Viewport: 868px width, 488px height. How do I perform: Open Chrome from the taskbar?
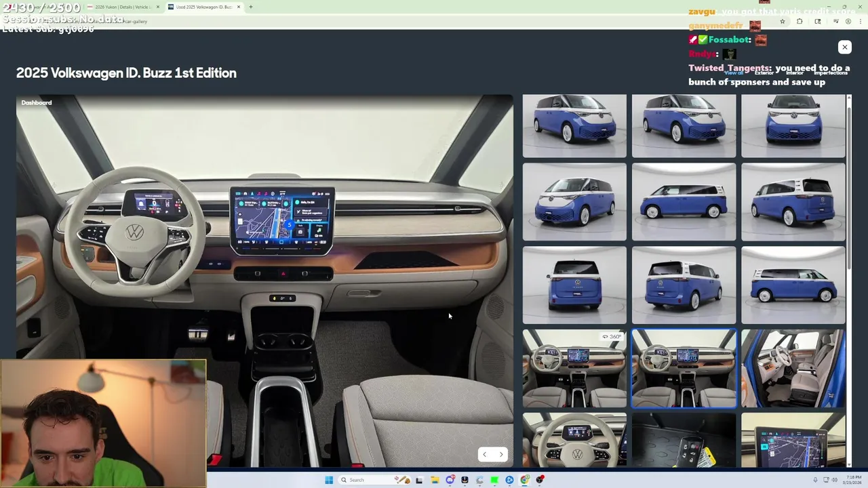[524, 480]
